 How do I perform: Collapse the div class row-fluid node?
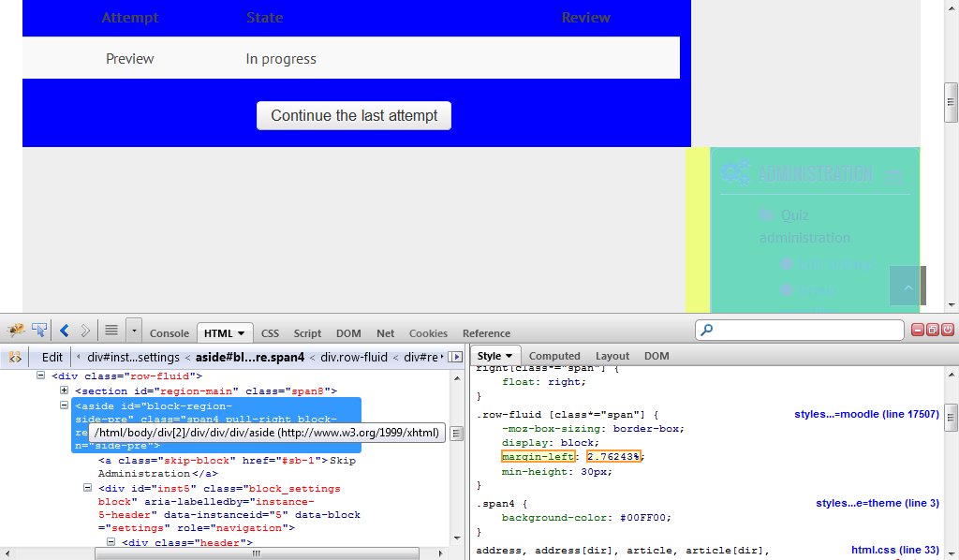click(x=41, y=376)
